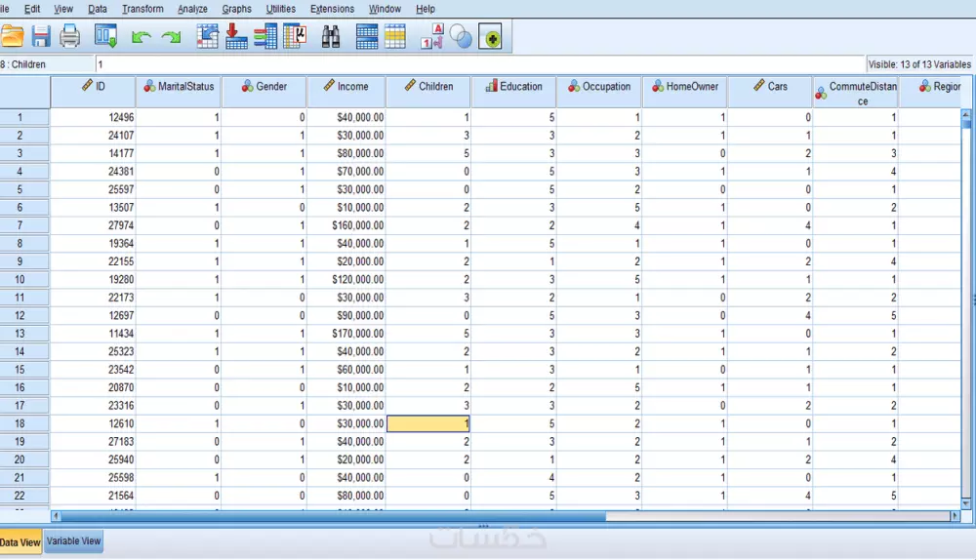Switch to the Data View tab
This screenshot has width=976, height=560.
point(20,542)
